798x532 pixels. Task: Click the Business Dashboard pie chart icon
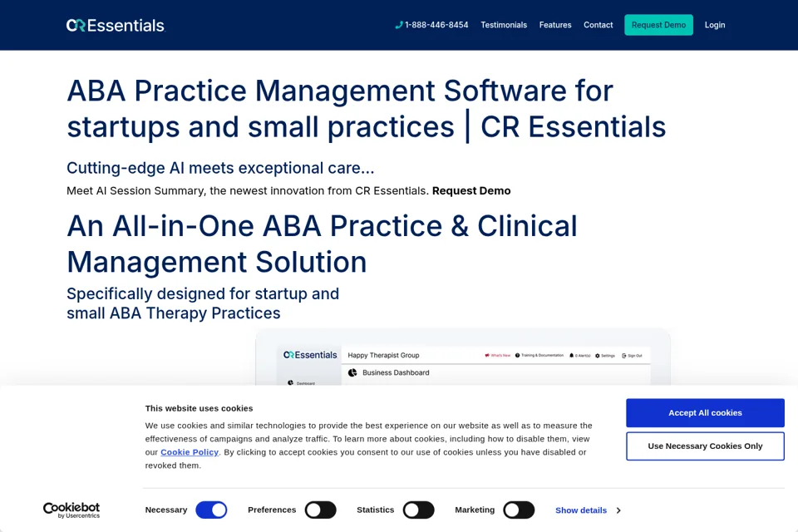[x=352, y=372]
